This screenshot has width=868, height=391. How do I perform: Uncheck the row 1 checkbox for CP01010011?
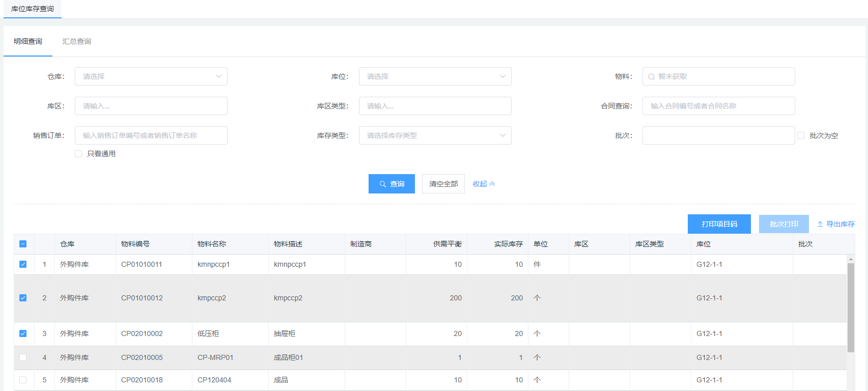[23, 264]
